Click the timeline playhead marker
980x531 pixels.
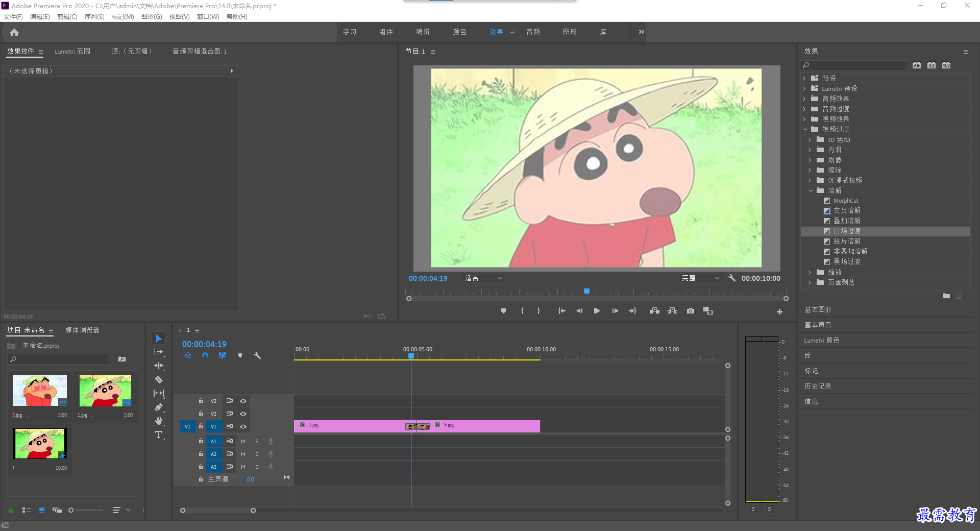click(411, 356)
